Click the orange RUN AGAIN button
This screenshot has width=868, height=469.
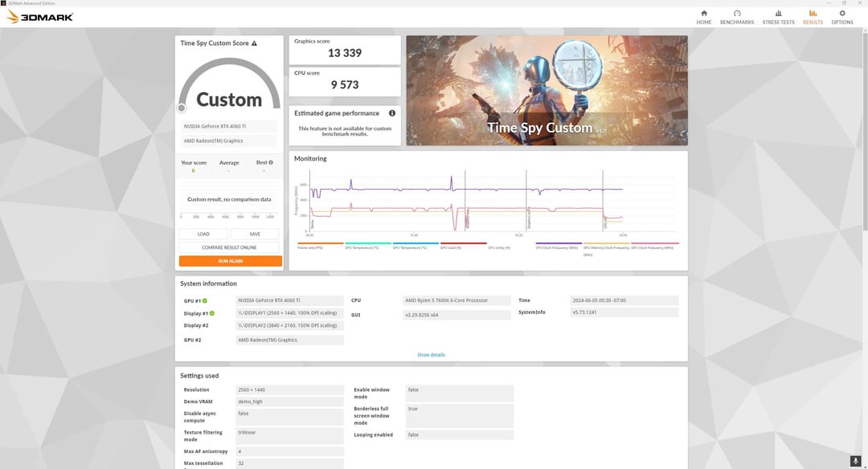click(x=231, y=261)
